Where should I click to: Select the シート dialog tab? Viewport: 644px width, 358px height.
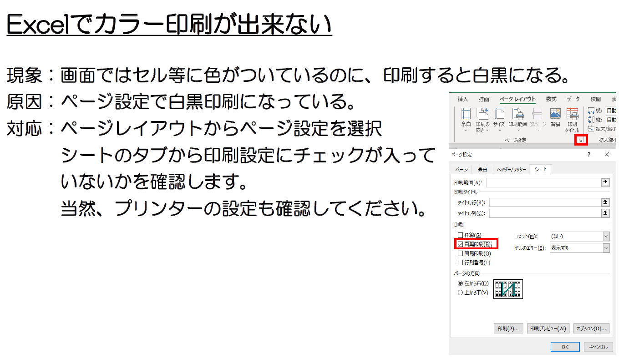point(541,169)
